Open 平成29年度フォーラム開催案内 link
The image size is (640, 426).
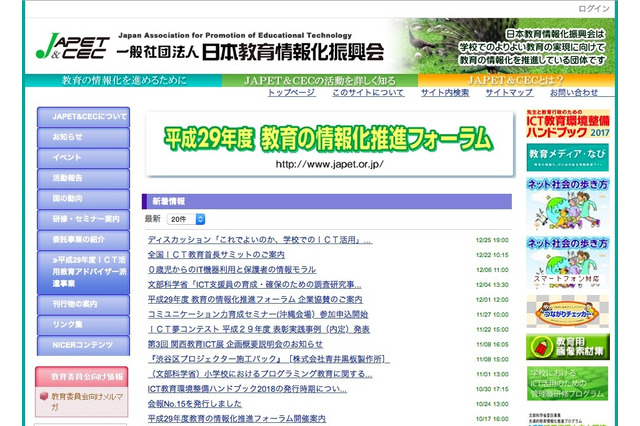[237, 419]
